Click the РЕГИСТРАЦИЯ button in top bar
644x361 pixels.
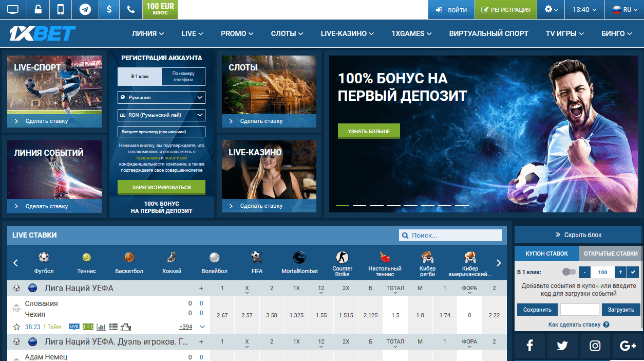click(506, 9)
